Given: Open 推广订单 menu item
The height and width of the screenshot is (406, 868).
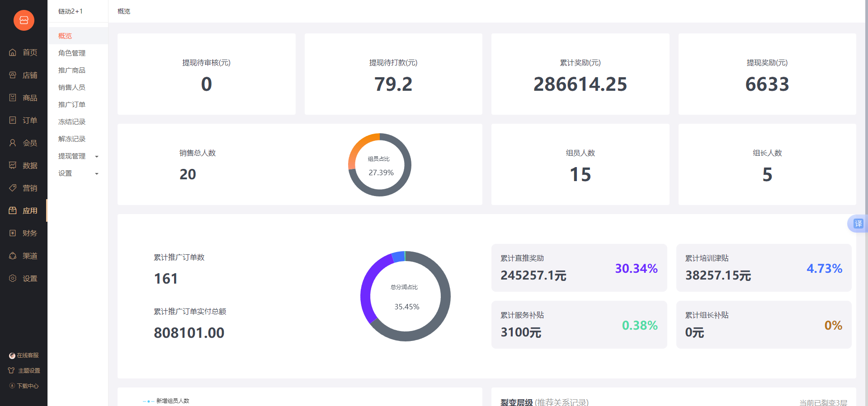Looking at the screenshot, I should 72,104.
